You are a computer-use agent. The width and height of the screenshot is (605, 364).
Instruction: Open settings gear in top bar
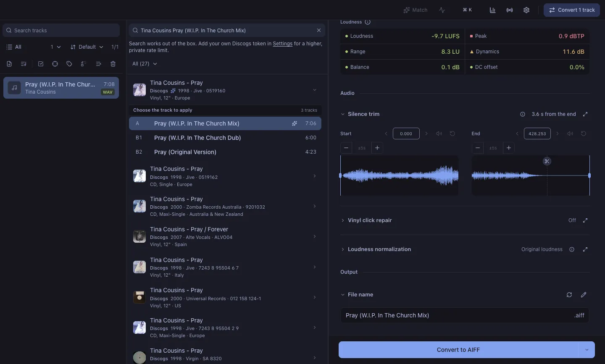(526, 10)
